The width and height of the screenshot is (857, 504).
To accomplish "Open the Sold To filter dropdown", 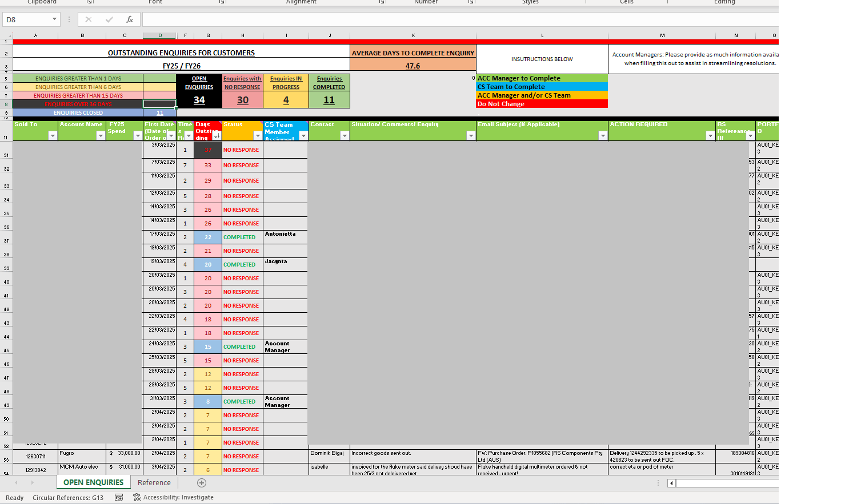I will 53,136.
